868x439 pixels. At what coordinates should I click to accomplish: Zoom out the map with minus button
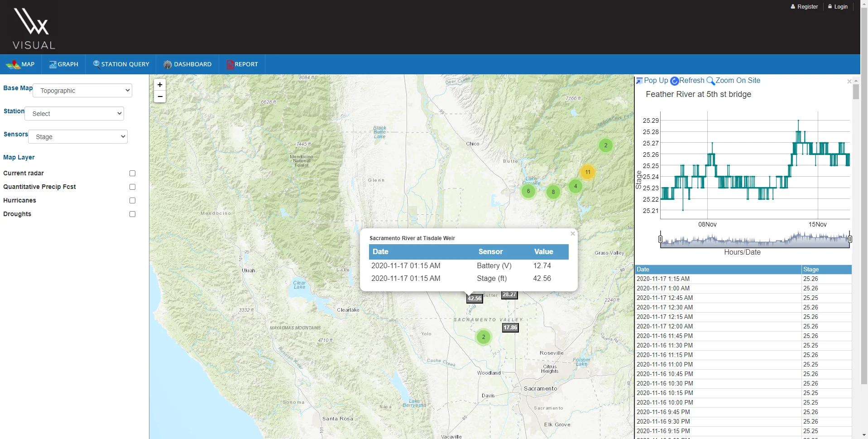click(x=160, y=96)
